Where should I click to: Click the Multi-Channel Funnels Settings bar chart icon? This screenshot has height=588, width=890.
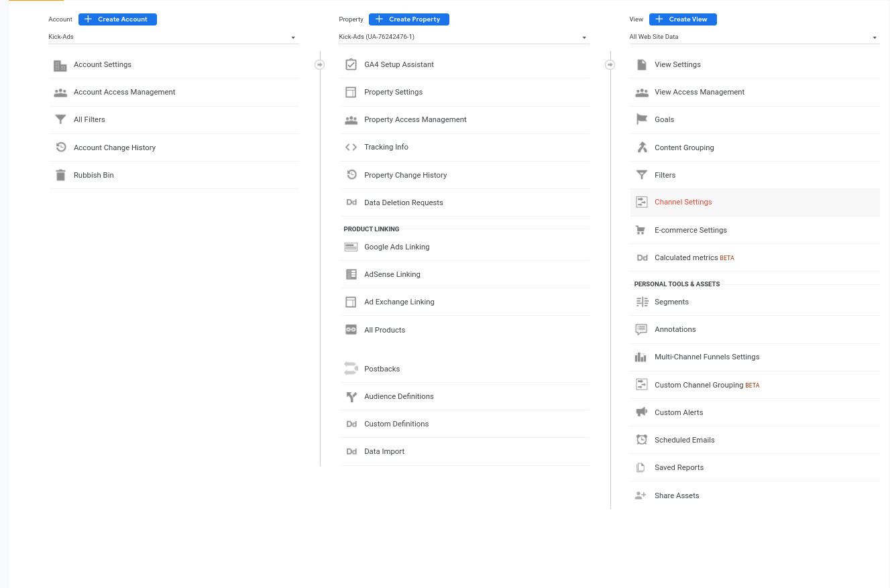tap(641, 357)
